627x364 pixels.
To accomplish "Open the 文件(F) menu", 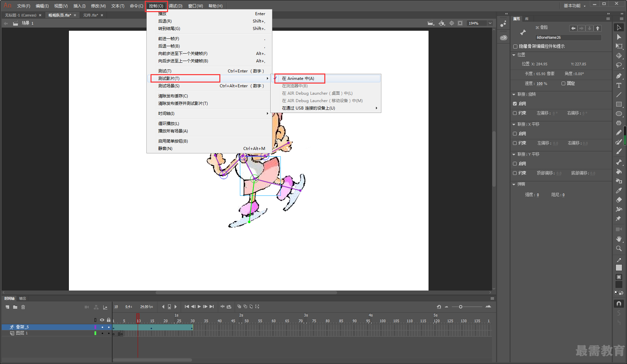I will point(24,6).
